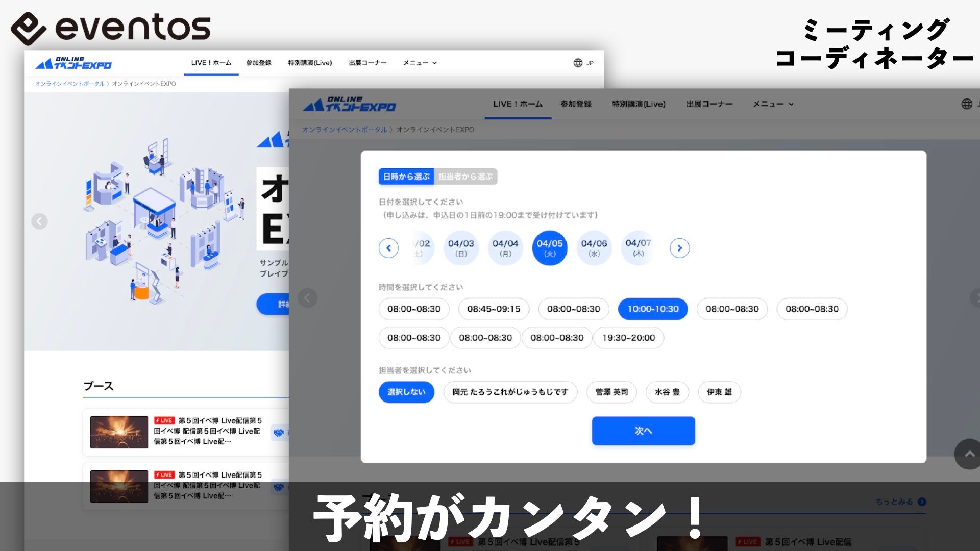
Task: Open the first Live配信 concert thumbnail
Action: tap(119, 432)
